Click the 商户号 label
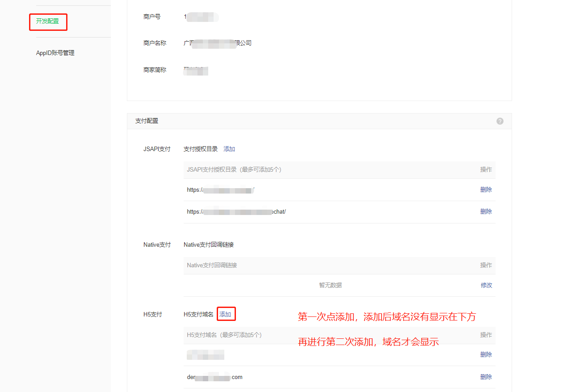This screenshot has width=563, height=392. [152, 17]
